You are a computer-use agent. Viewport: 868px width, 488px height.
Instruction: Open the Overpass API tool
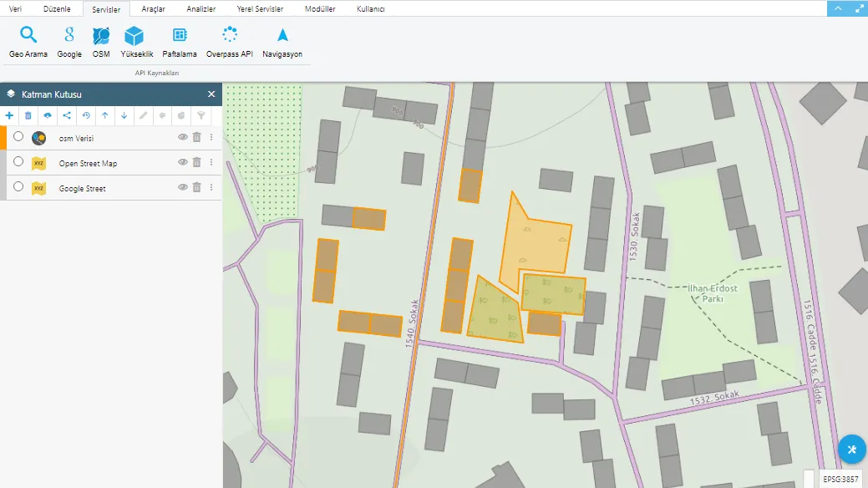[229, 42]
